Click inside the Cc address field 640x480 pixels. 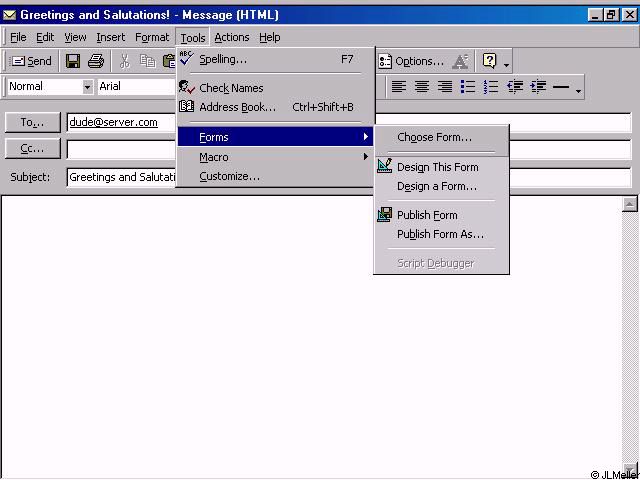pos(348,149)
